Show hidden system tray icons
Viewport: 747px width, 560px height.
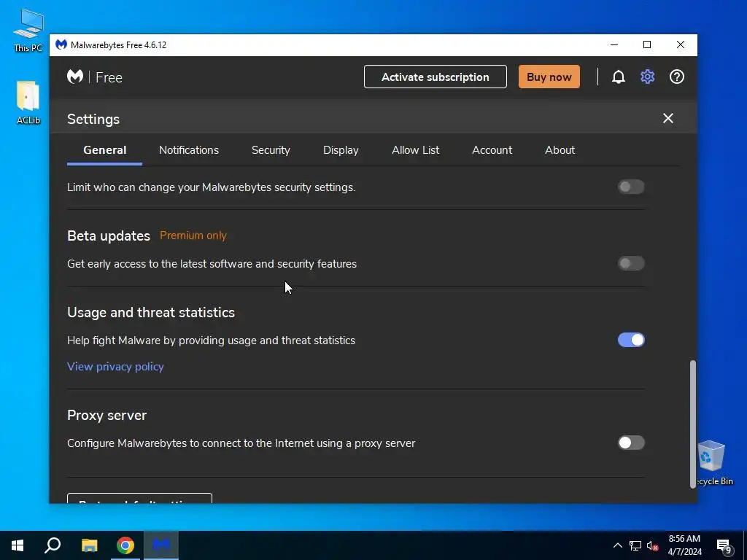(617, 545)
